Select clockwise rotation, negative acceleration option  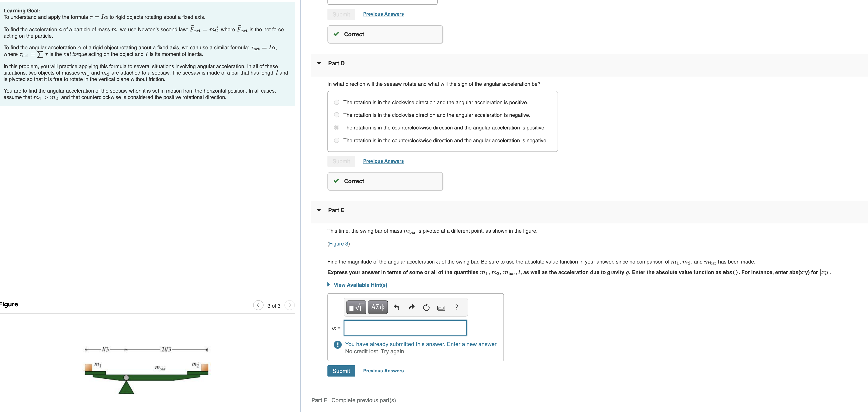337,115
